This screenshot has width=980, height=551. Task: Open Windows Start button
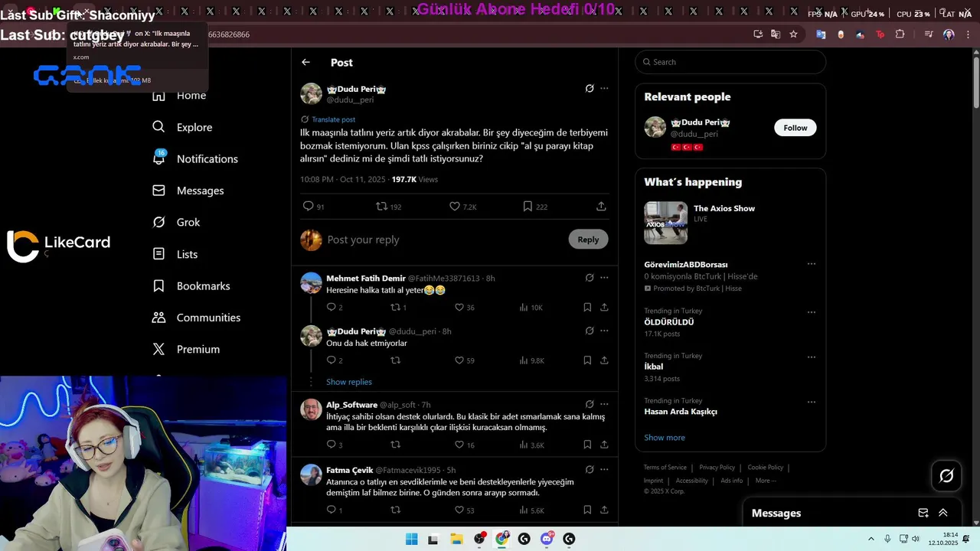411,539
